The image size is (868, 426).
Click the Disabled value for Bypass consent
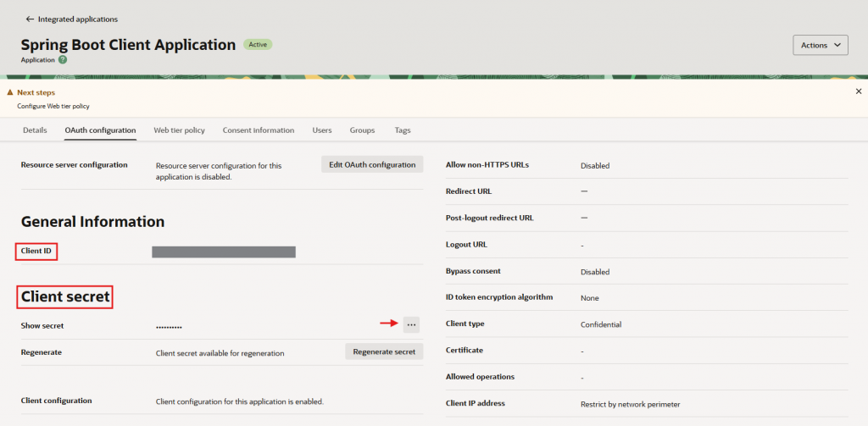595,272
